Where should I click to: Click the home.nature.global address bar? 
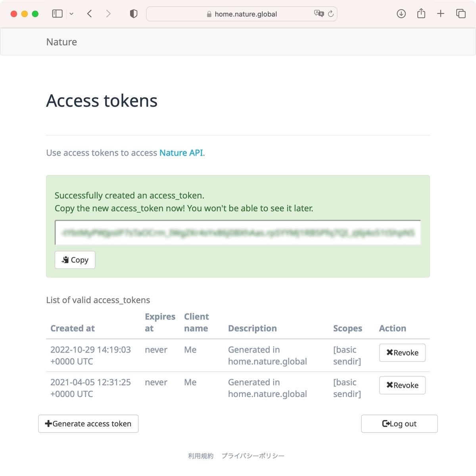[246, 14]
